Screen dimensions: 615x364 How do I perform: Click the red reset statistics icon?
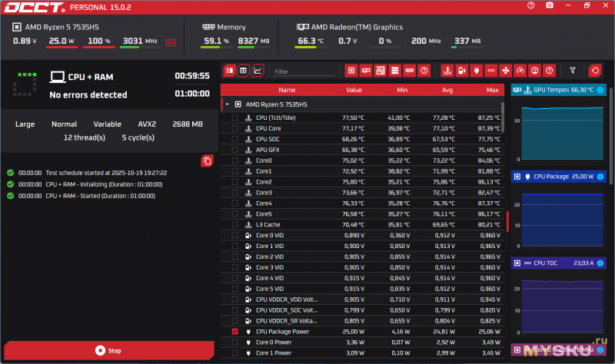click(x=594, y=71)
